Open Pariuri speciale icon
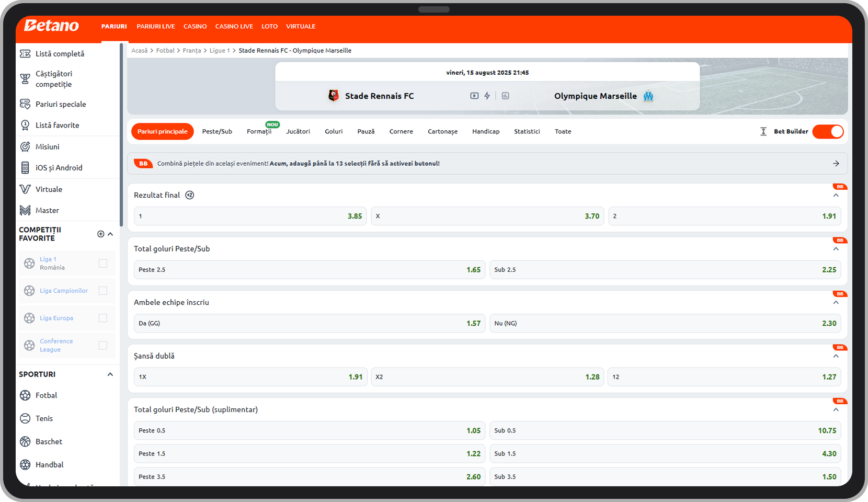The height and width of the screenshot is (502, 868). click(x=25, y=104)
